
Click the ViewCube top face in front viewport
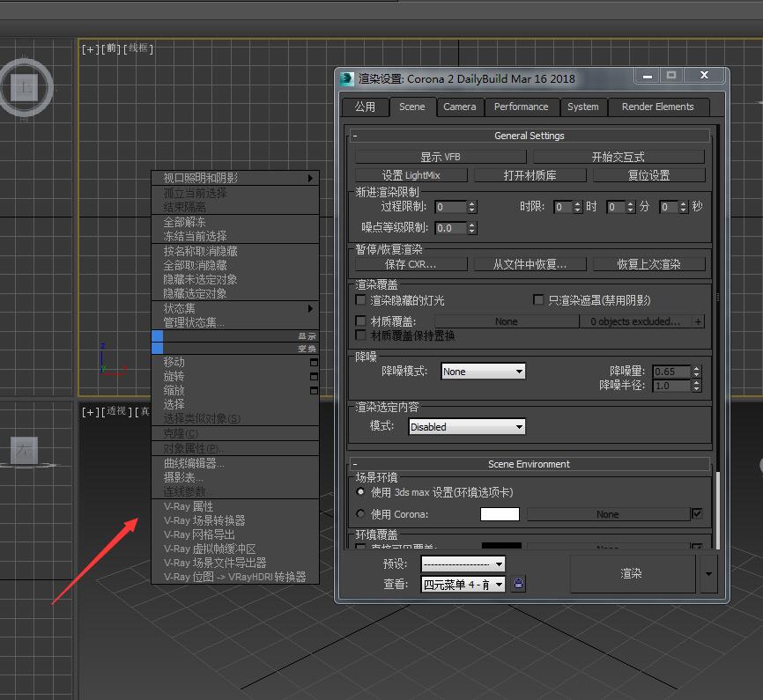(x=25, y=87)
